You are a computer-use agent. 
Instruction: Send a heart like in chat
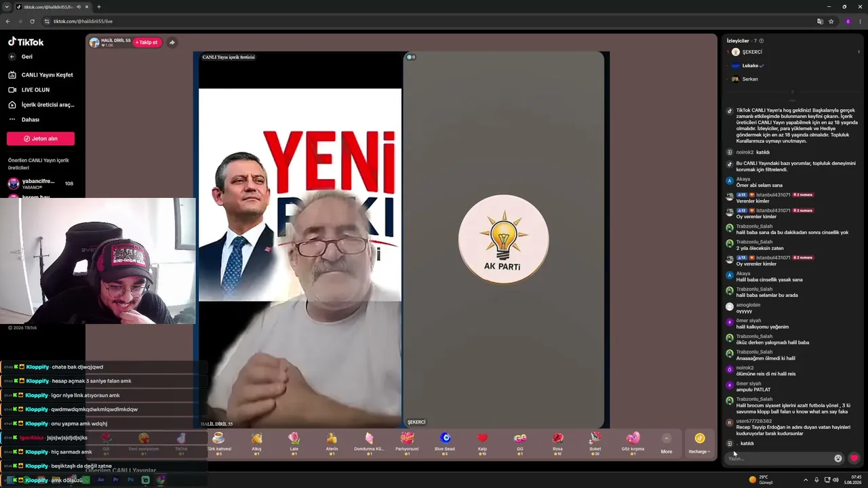pyautogui.click(x=854, y=459)
